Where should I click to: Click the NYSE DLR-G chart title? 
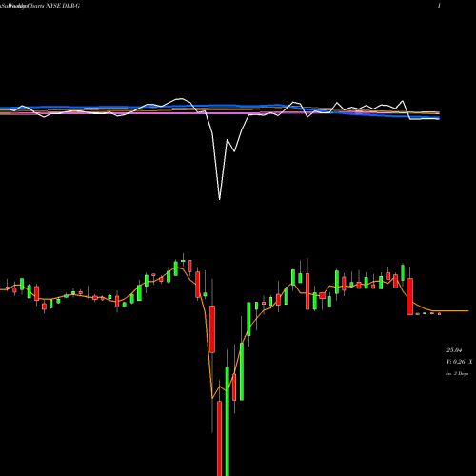coord(63,6)
